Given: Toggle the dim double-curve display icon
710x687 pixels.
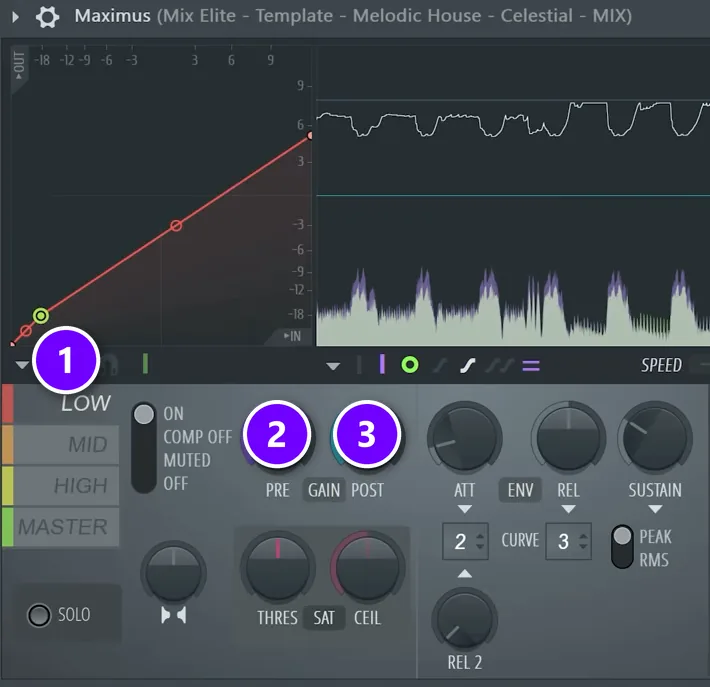Looking at the screenshot, I should point(499,365).
